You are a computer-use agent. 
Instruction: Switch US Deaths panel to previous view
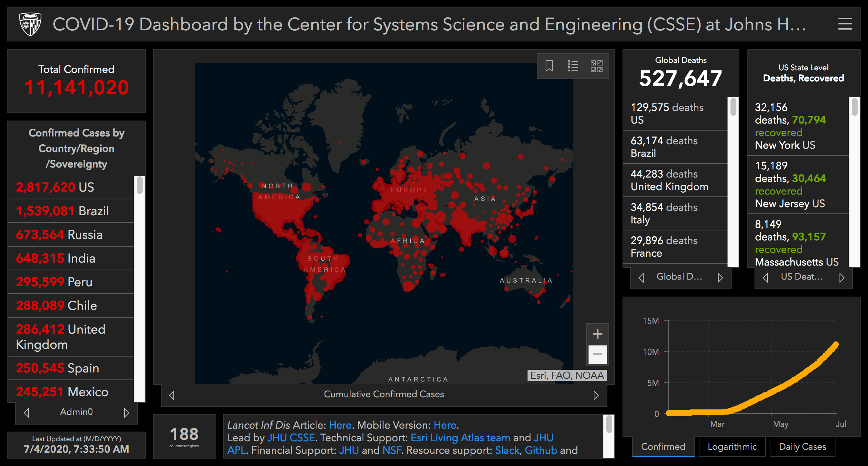click(x=766, y=277)
